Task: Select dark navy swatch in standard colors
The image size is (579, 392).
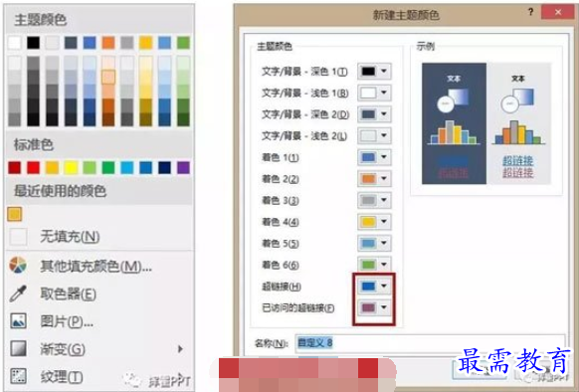Action: (x=165, y=167)
